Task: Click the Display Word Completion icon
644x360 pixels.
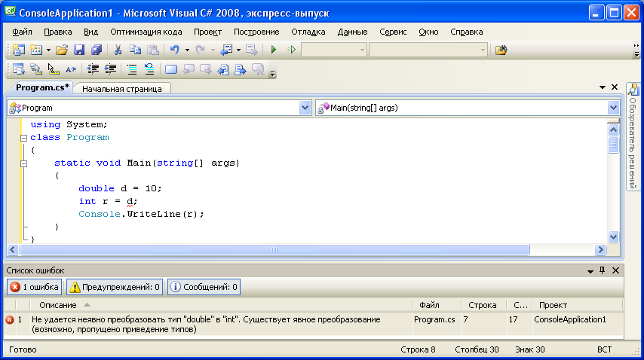Action: tap(71, 69)
